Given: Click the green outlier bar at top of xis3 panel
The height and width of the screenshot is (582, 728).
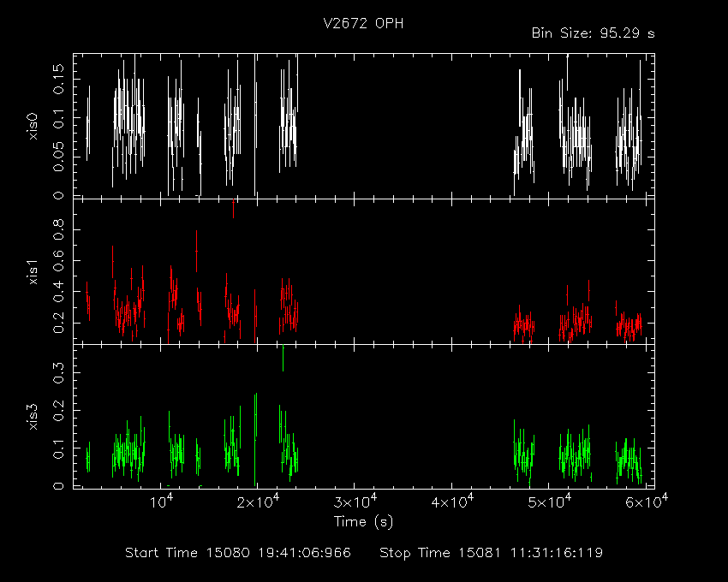Looking at the screenshot, I should point(283,358).
